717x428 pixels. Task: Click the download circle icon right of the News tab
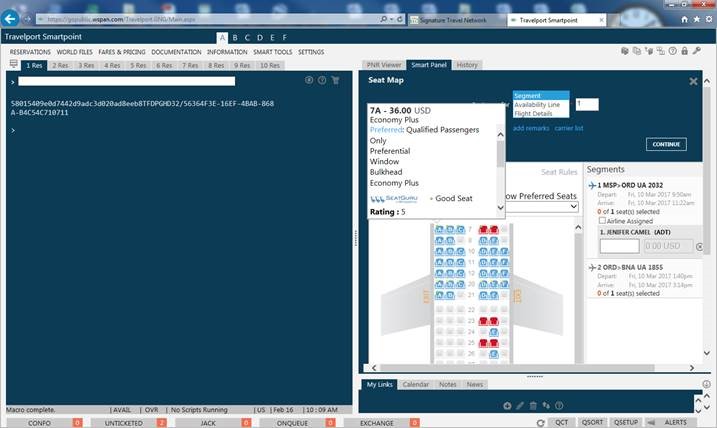click(x=706, y=384)
